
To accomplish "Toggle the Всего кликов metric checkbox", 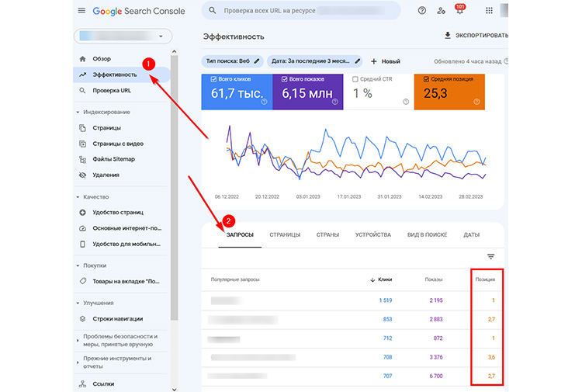I will click(208, 79).
